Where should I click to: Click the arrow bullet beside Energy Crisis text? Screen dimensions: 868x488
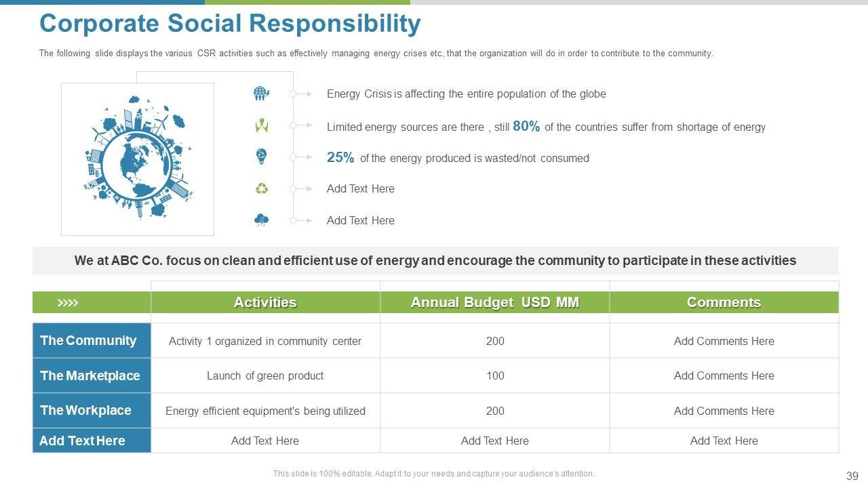coord(301,94)
